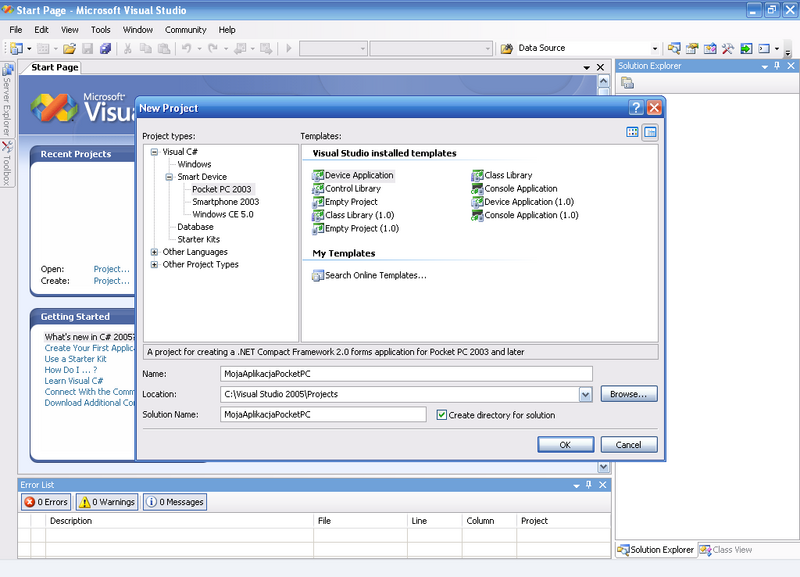Open the Properties Window toolbar icon

click(x=692, y=48)
